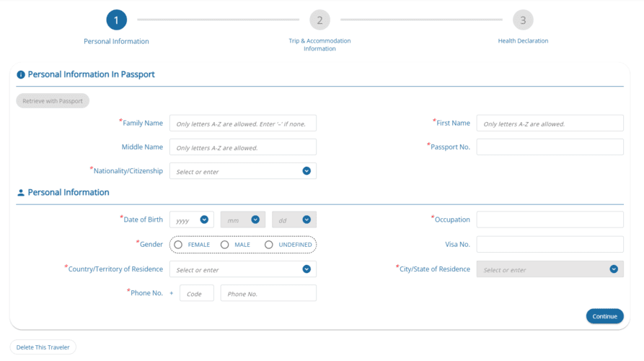Open the birth day dd dropdown arrow
Viewport: 644px width, 361px height.
pos(306,219)
